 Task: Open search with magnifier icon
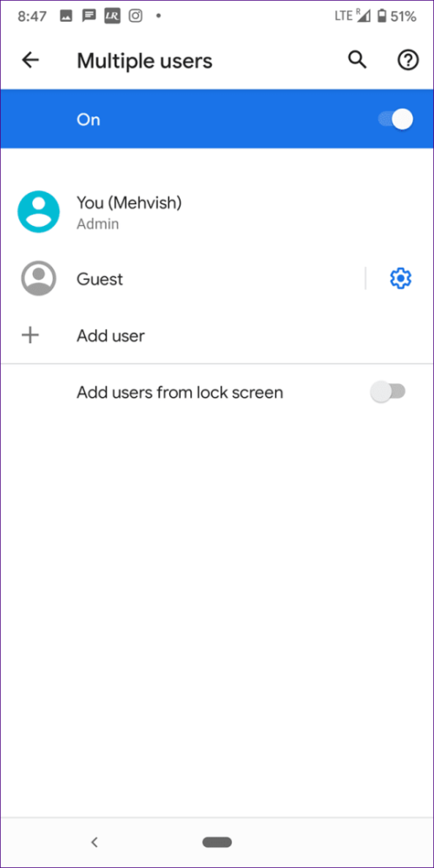(x=357, y=60)
